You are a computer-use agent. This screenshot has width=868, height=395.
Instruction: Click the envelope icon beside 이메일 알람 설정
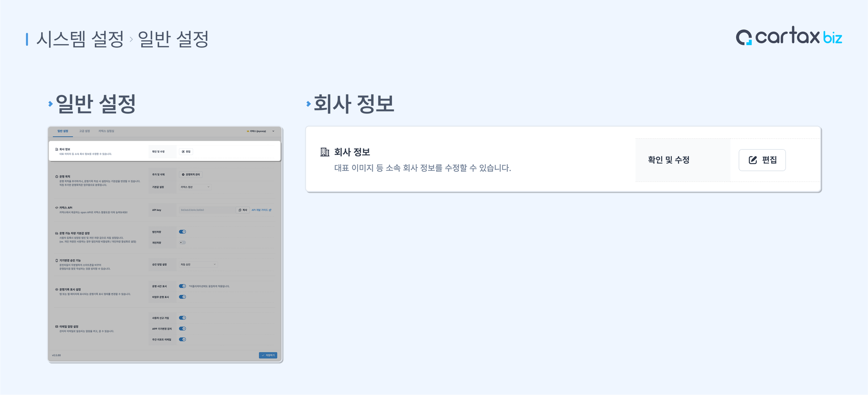pos(57,327)
